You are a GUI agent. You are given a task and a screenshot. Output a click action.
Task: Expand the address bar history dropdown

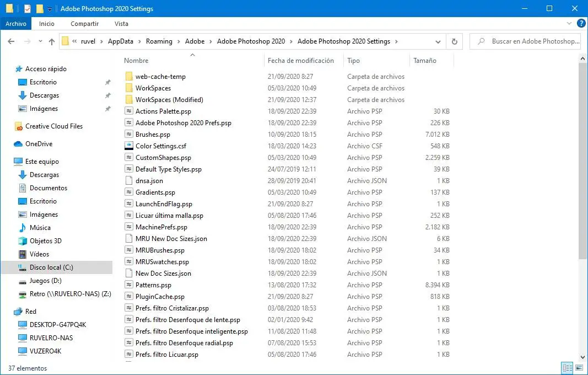[x=438, y=42]
